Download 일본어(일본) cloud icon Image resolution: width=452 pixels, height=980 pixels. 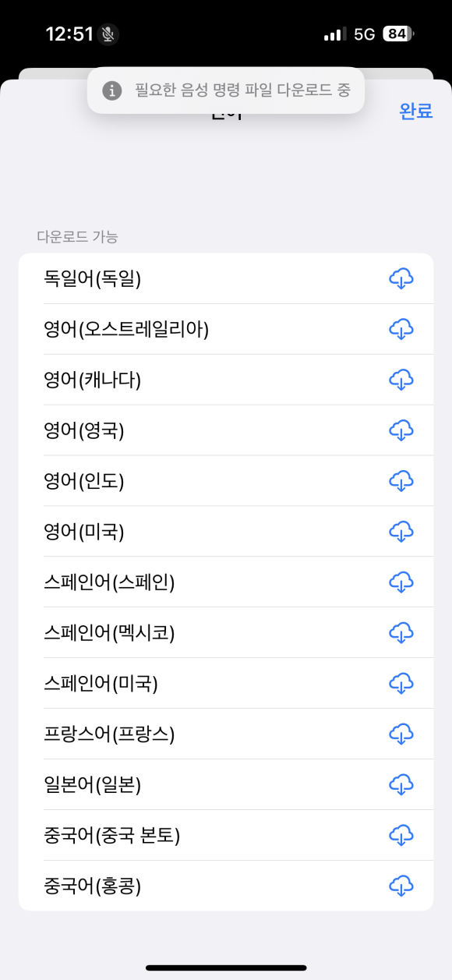pyautogui.click(x=401, y=784)
